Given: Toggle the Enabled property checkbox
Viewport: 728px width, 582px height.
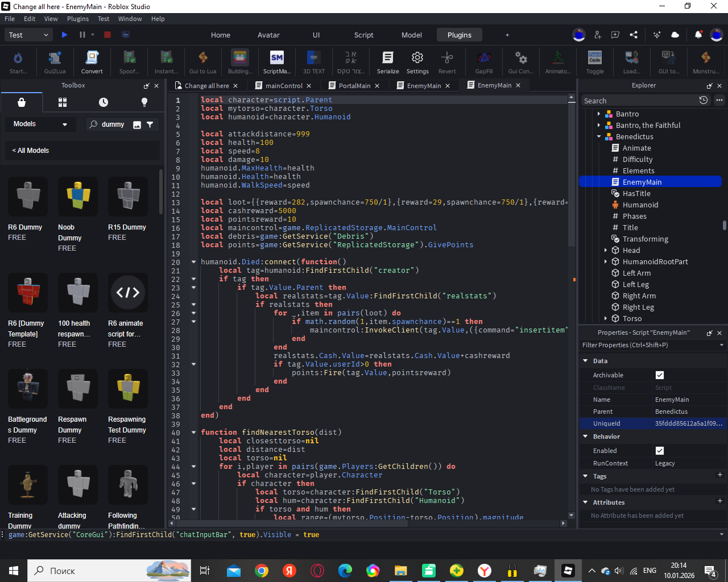Looking at the screenshot, I should [x=660, y=451].
